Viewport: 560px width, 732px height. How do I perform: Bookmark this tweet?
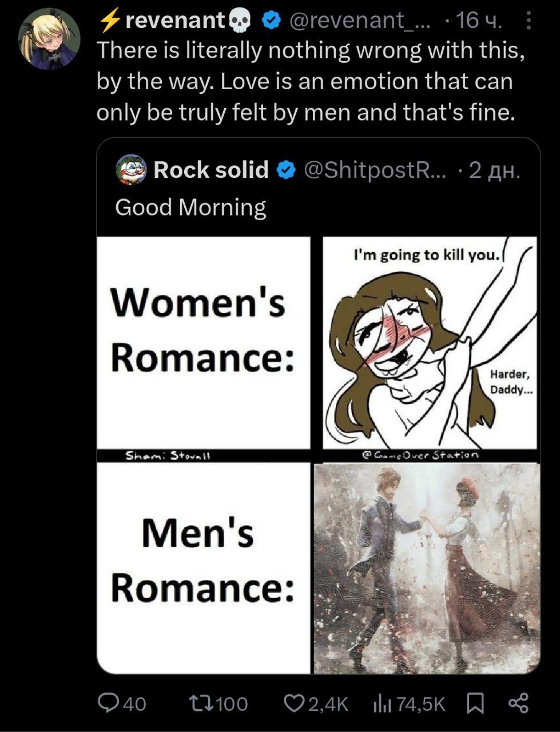pos(475,703)
